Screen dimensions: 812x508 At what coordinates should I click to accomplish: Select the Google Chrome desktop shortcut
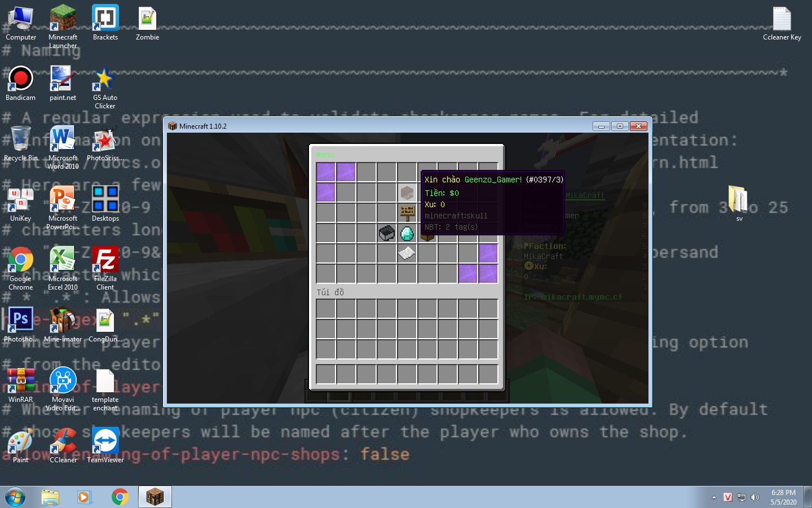tap(21, 269)
